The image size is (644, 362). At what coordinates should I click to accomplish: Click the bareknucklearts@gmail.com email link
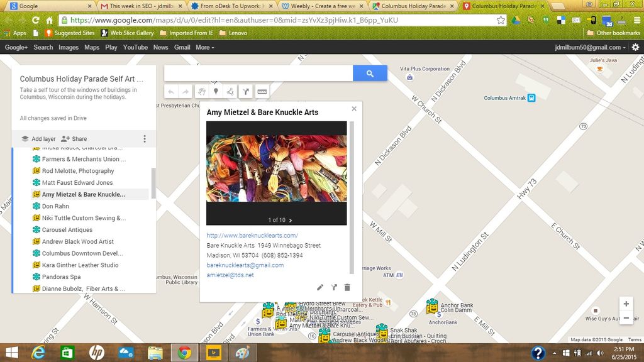(245, 265)
